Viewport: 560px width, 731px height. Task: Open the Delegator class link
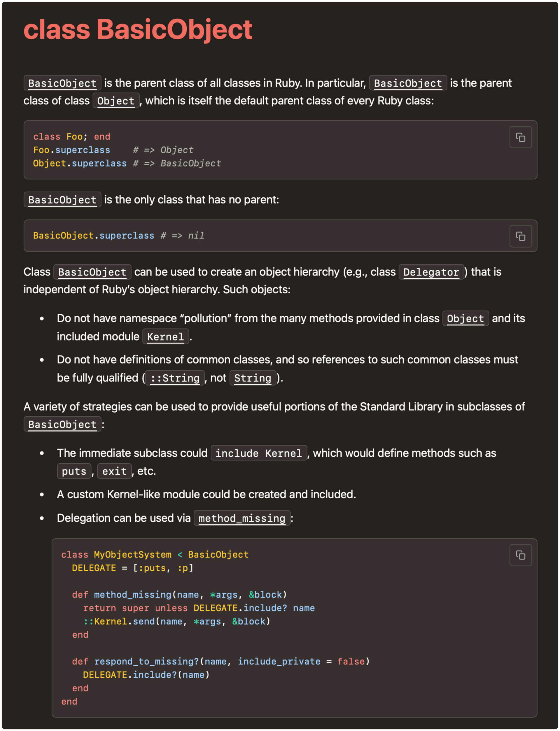coord(431,272)
